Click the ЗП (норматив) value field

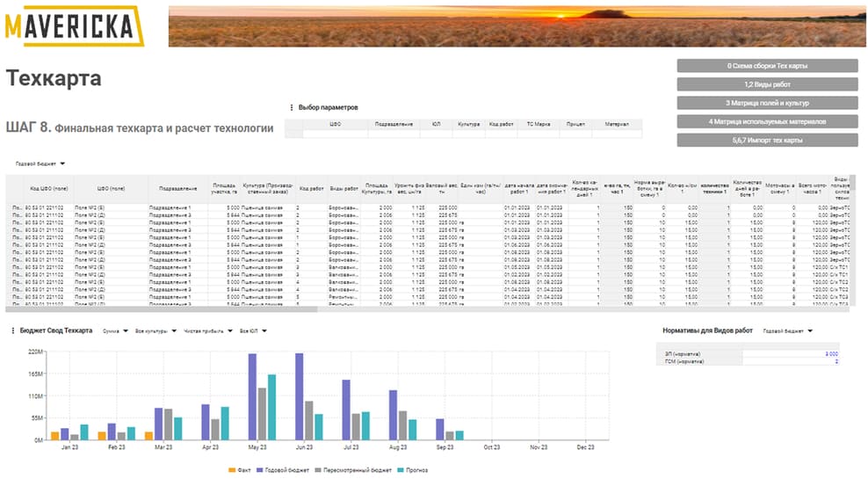coord(791,353)
